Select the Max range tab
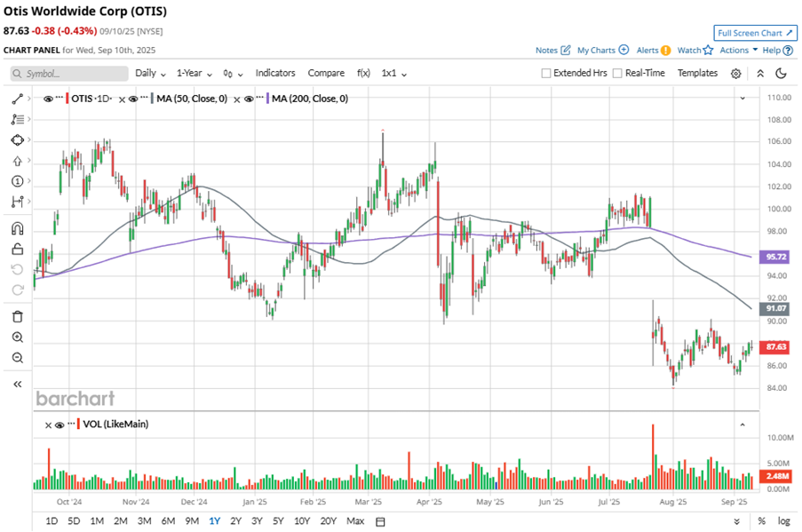 (355, 521)
